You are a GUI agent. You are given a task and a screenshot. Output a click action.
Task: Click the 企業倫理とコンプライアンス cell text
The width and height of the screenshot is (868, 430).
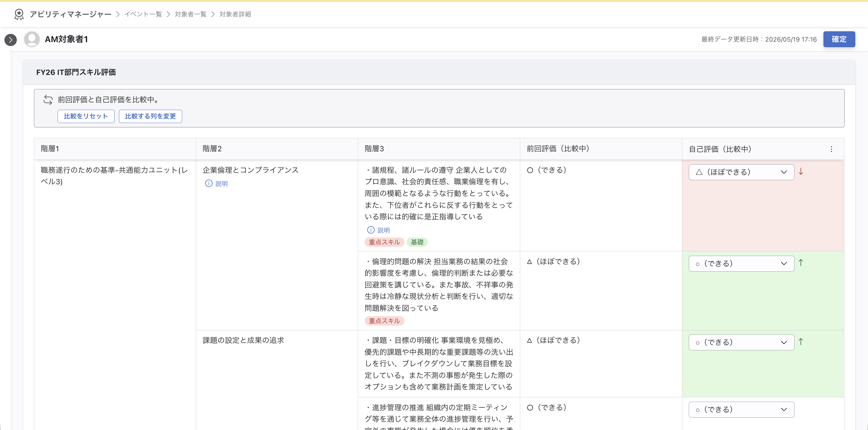coord(251,170)
